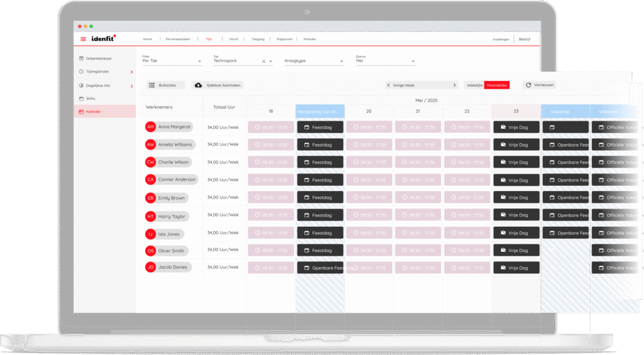Screen dimensions: 644x355
Task: Switch calendar view to Wekelijks
Action: pyautogui.click(x=475, y=85)
